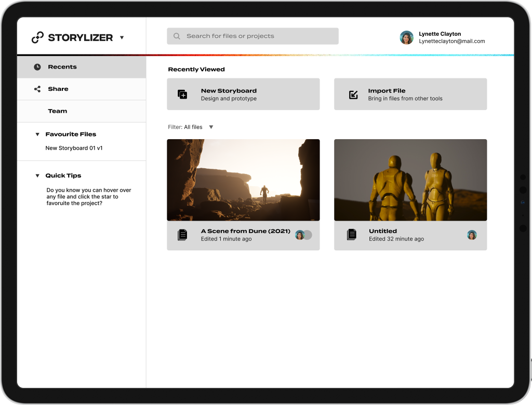Click the filter dropdown triangle

[211, 127]
